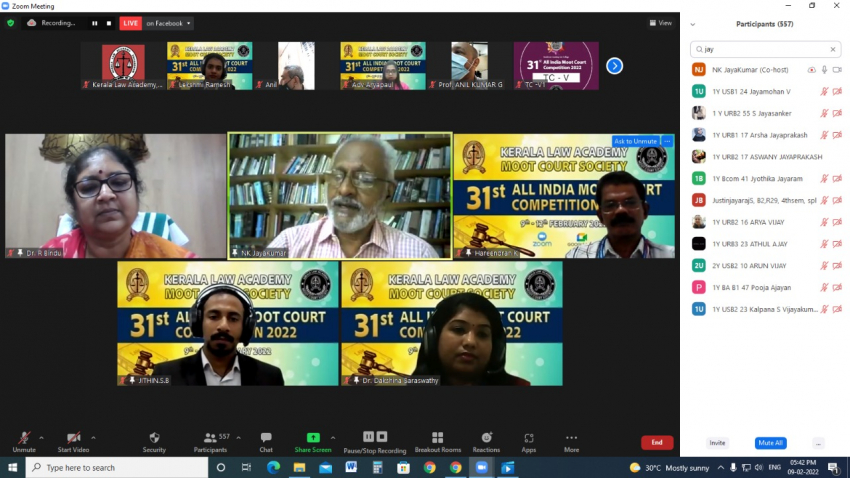
Task: Open Reactions menu
Action: click(x=486, y=442)
